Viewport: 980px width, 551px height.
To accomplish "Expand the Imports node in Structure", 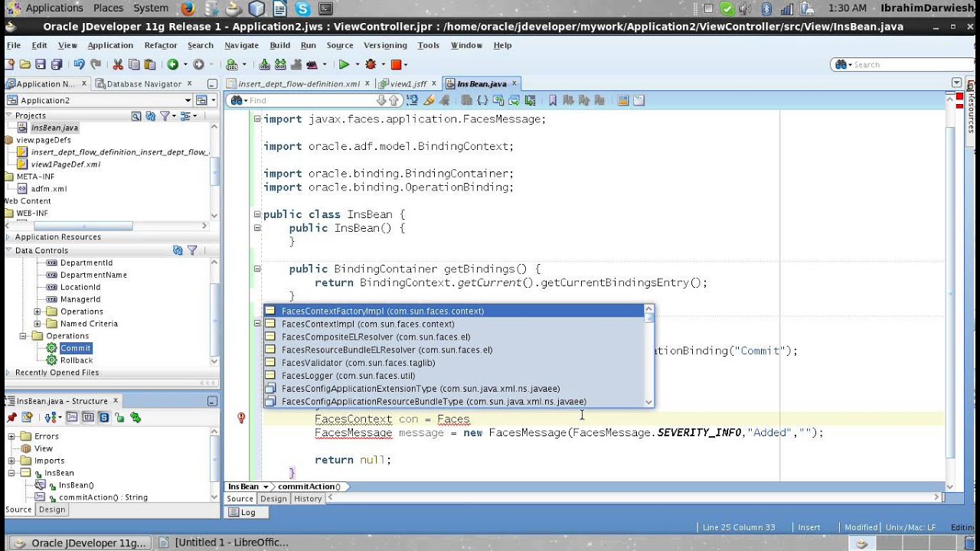I will (12, 461).
